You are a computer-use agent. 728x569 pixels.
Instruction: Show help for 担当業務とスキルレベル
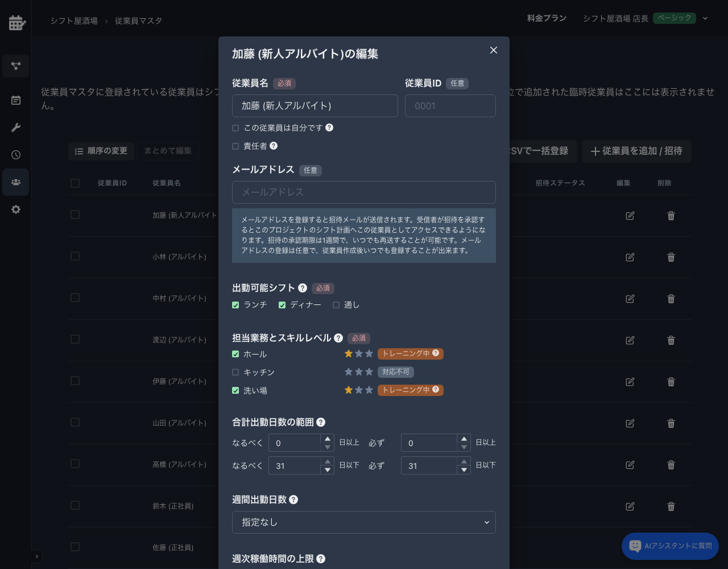338,338
